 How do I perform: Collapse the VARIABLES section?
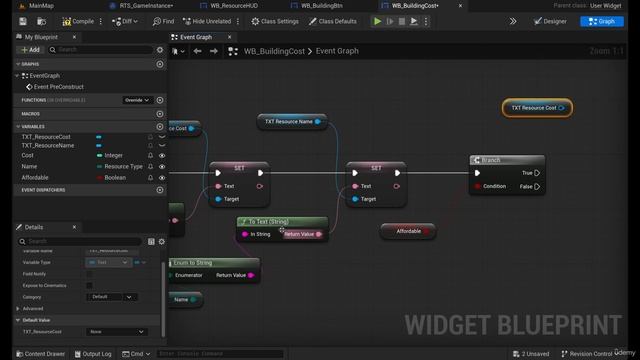(x=18, y=127)
